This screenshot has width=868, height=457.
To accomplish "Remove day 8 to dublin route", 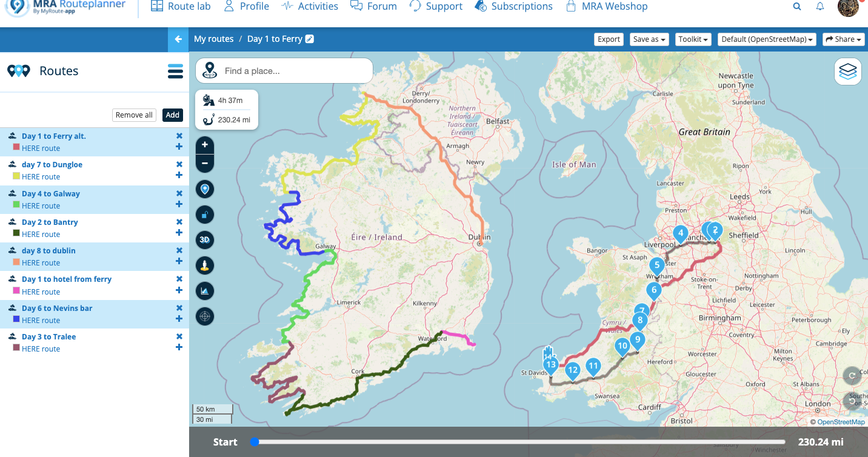I will coord(179,250).
